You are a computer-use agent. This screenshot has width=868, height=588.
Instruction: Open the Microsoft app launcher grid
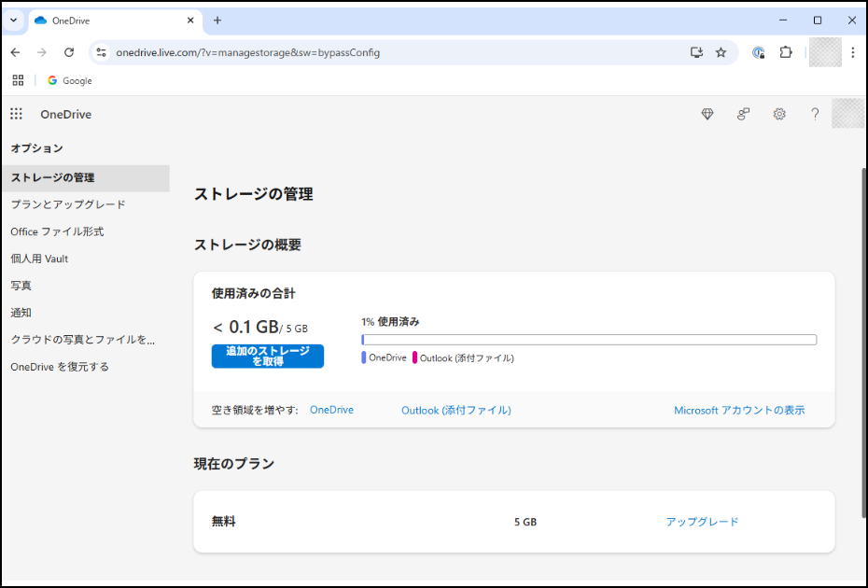pos(16,114)
